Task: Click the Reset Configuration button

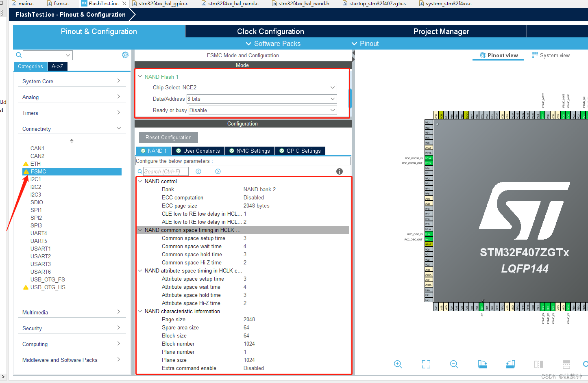Action: (168, 137)
